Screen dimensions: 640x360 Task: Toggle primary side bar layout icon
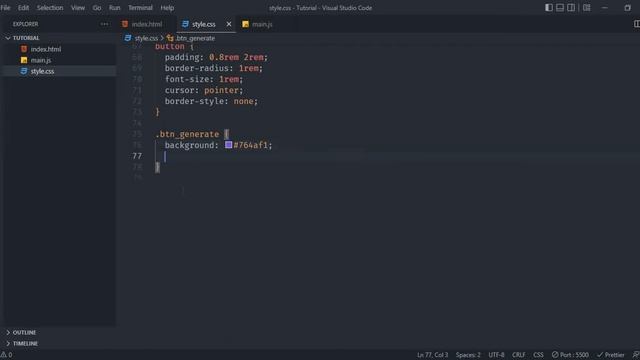[x=549, y=8]
